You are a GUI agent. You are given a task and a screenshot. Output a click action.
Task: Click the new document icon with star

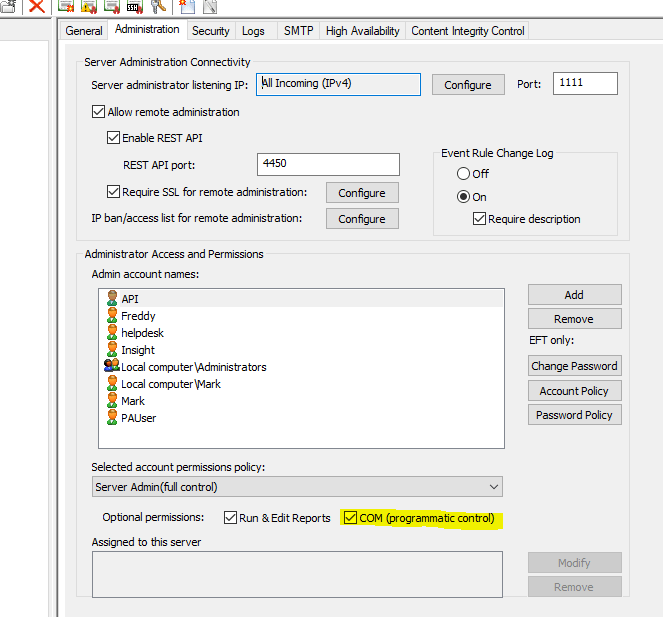click(x=185, y=6)
